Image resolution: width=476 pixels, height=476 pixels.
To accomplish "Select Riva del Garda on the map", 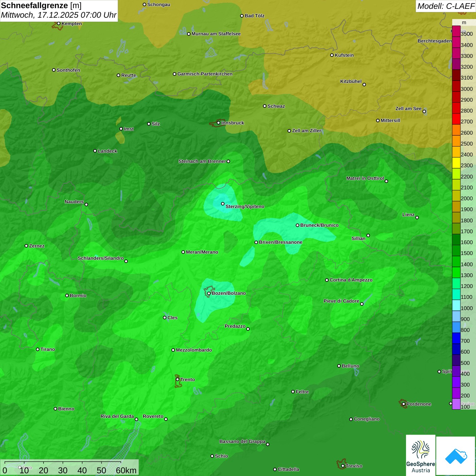I will [x=119, y=417].
